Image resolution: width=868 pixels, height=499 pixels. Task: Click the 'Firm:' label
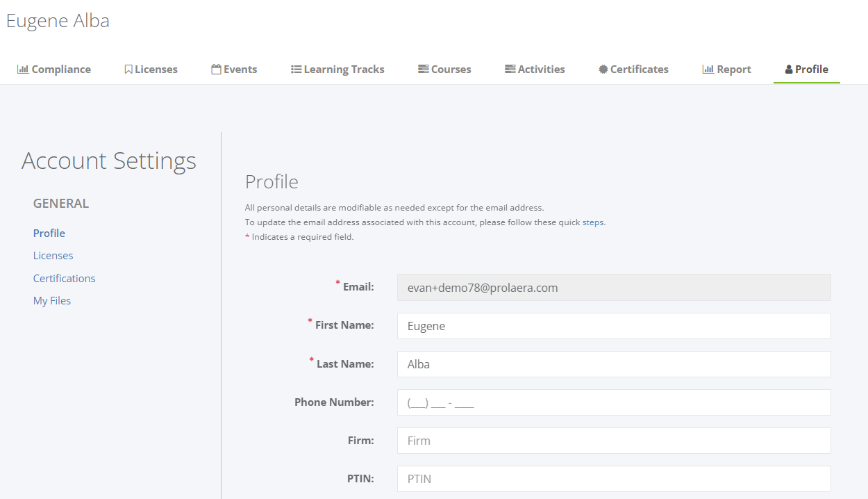point(361,440)
